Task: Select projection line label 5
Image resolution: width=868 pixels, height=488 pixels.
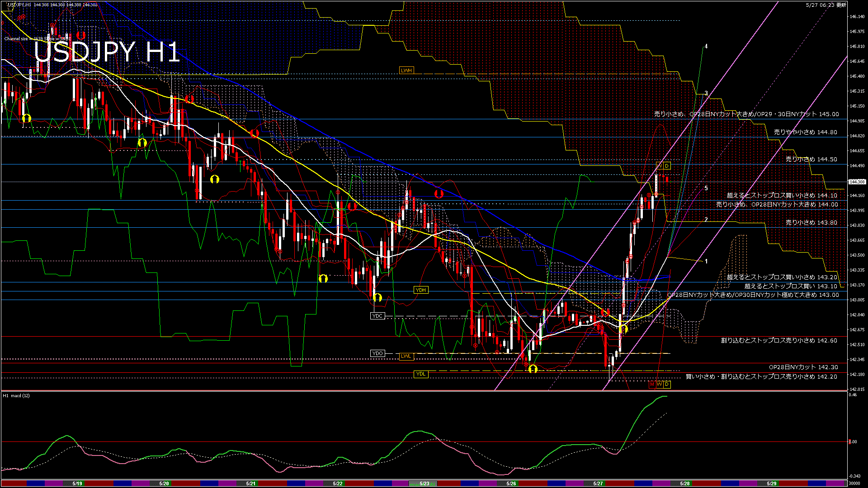Action: click(706, 188)
